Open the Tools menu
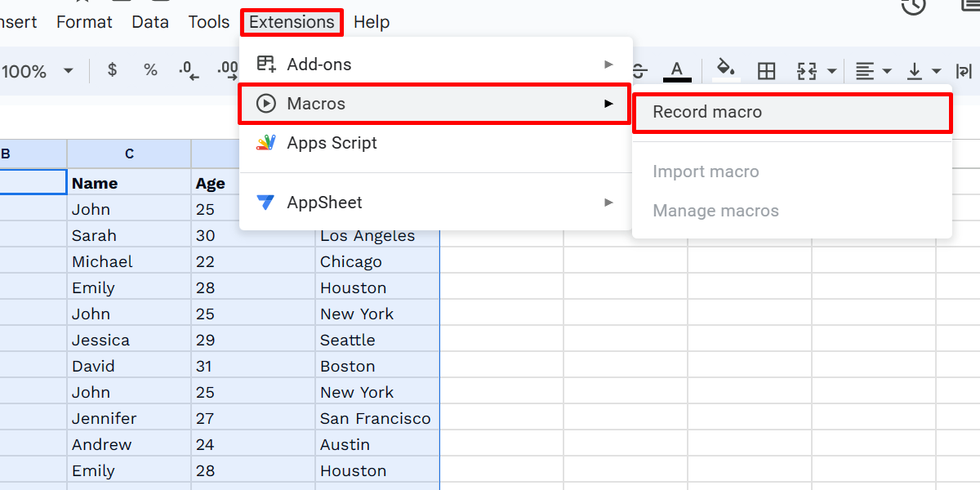Viewport: 980px width, 490px height. (208, 22)
